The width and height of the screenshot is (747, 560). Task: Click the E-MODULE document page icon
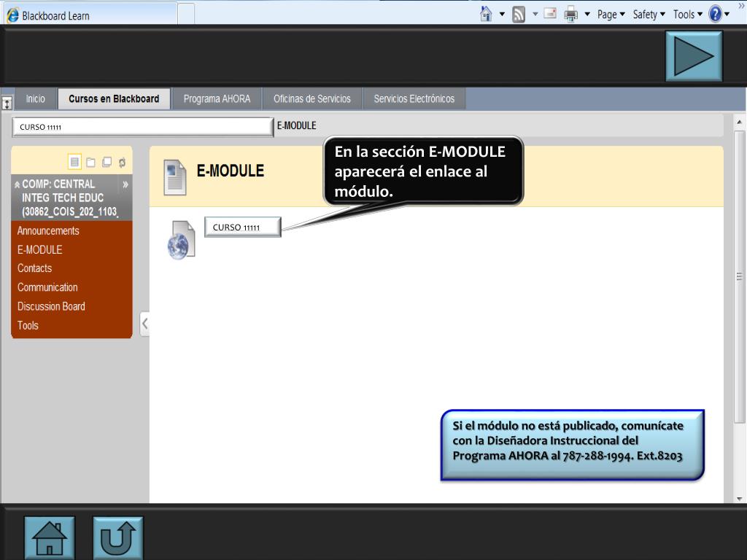pyautogui.click(x=175, y=177)
